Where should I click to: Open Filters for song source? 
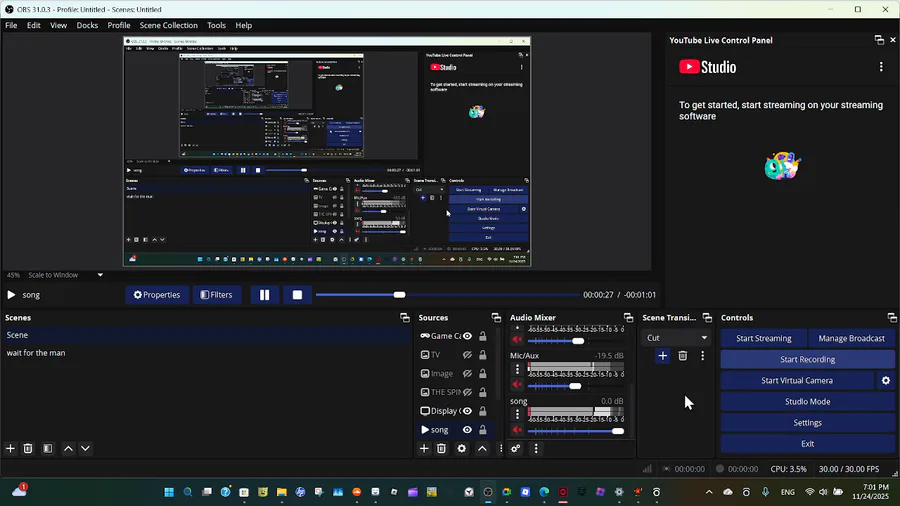click(216, 295)
